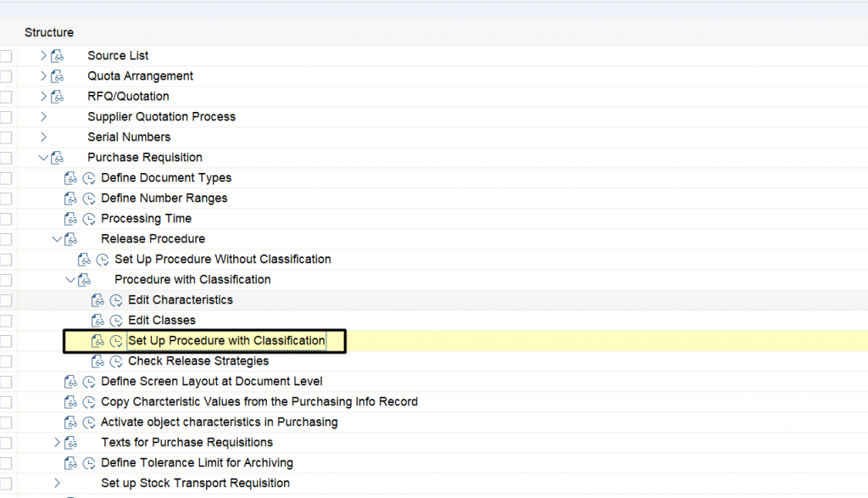Viewport: 868px width, 498px height.
Task: Expand the Quota Arrangement node
Action: [x=43, y=76]
